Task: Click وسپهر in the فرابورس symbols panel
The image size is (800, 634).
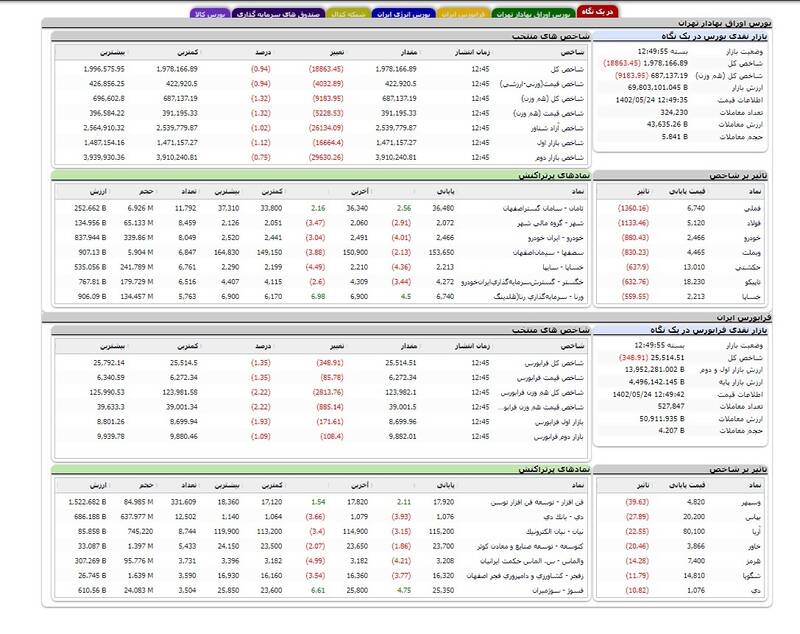Action: [753, 503]
